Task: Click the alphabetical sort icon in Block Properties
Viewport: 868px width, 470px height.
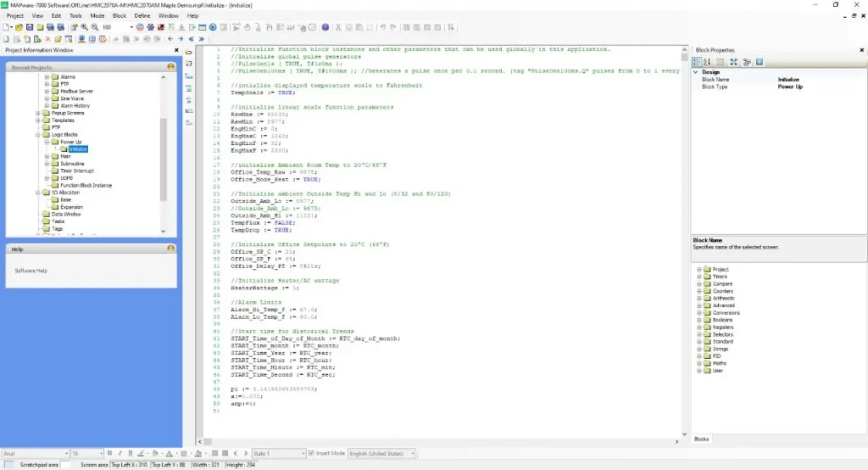Action: (x=707, y=62)
